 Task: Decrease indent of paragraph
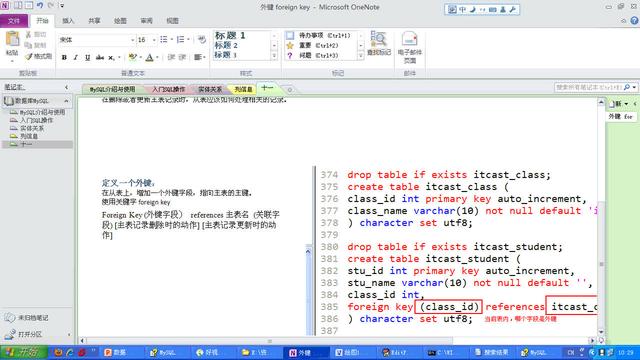click(171, 58)
